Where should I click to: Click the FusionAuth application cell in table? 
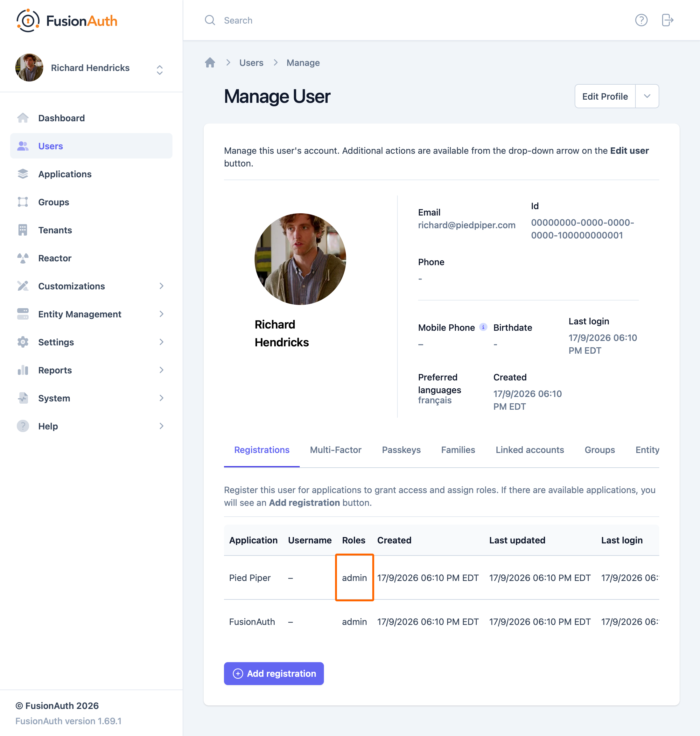click(252, 622)
